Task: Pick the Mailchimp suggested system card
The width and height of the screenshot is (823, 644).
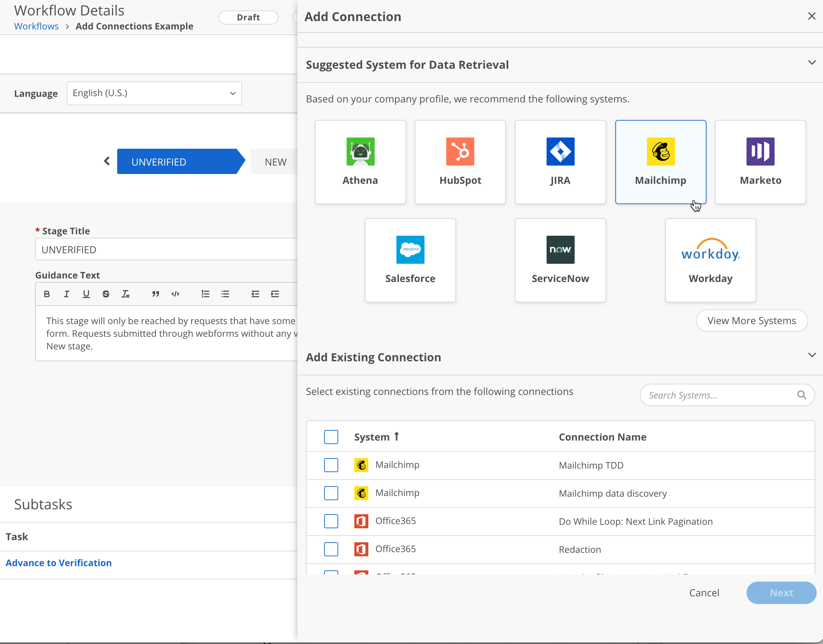Action: pyautogui.click(x=661, y=162)
